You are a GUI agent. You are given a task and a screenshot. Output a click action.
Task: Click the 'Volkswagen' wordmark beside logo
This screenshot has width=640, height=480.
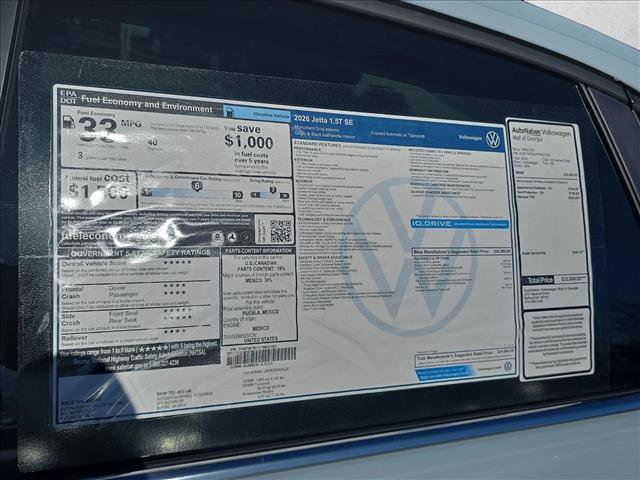point(470,138)
